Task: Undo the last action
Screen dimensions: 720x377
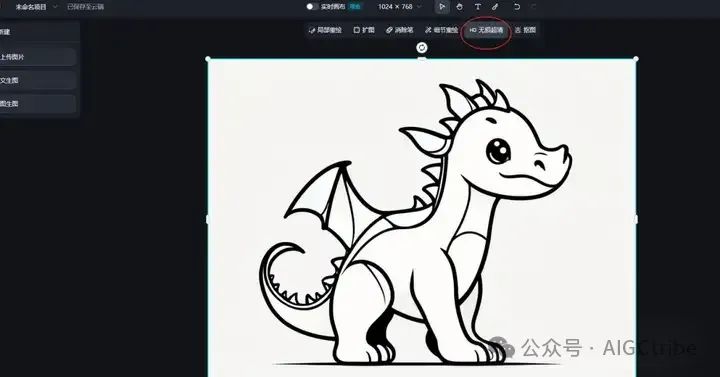Action: click(x=517, y=7)
